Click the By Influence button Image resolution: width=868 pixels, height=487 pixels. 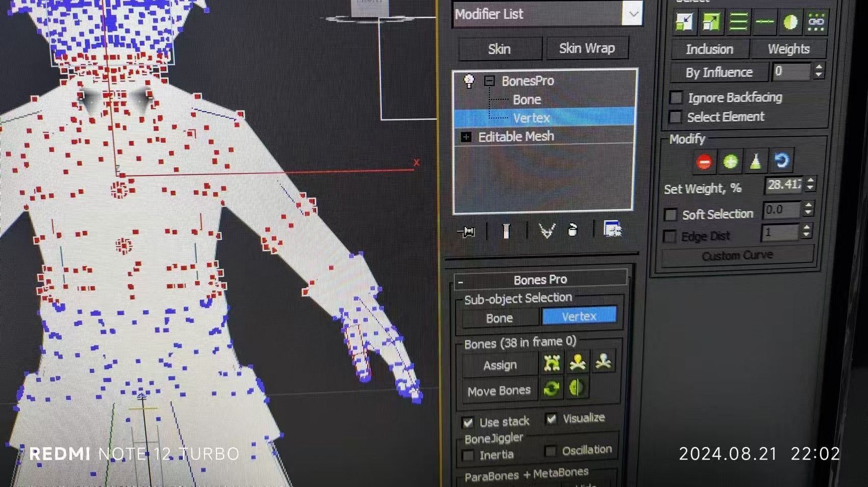pos(719,72)
